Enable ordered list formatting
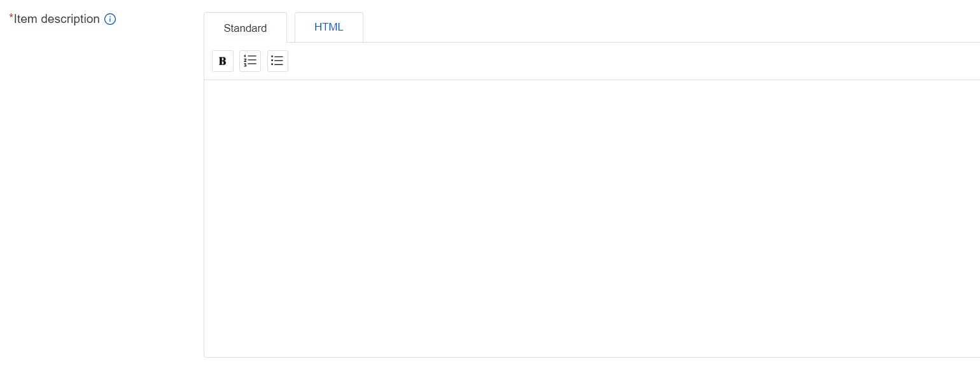The image size is (980, 371). tap(250, 61)
